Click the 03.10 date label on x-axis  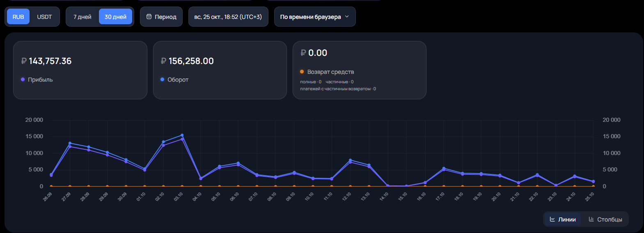click(x=178, y=196)
